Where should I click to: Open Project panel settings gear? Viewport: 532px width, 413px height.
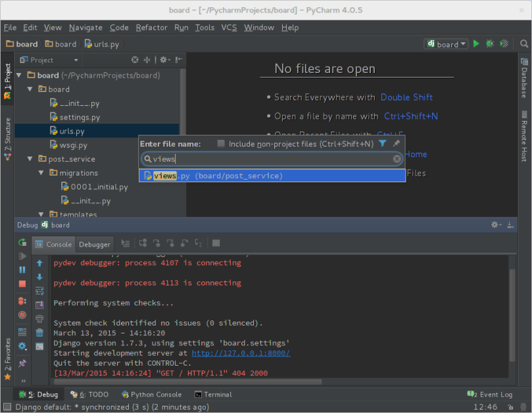pos(164,60)
